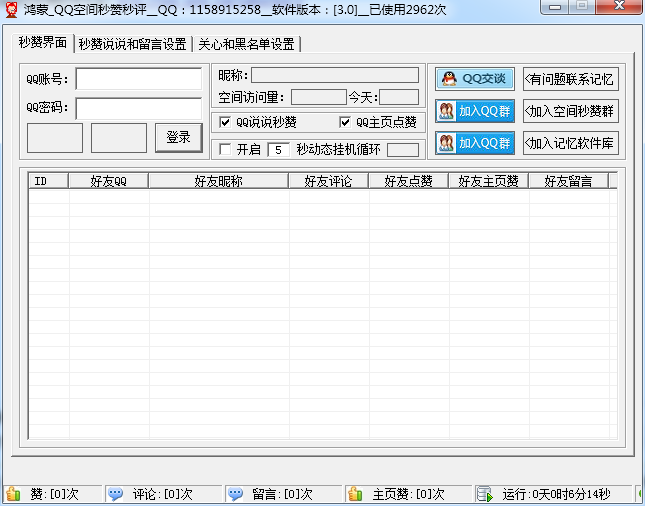The width and height of the screenshot is (645, 506).
Task: Switch to the 秒赞说说和留言设置 tab
Action: (x=132, y=44)
